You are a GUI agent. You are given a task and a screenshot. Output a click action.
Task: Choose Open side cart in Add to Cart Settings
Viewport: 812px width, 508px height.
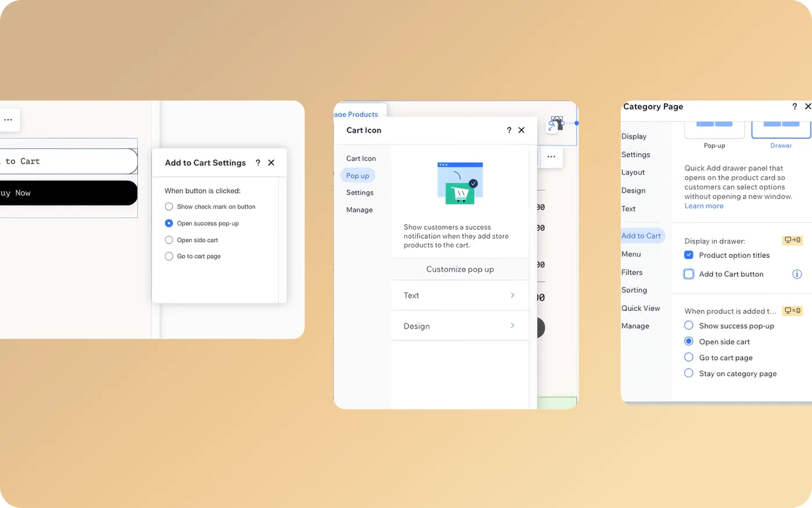pos(169,240)
